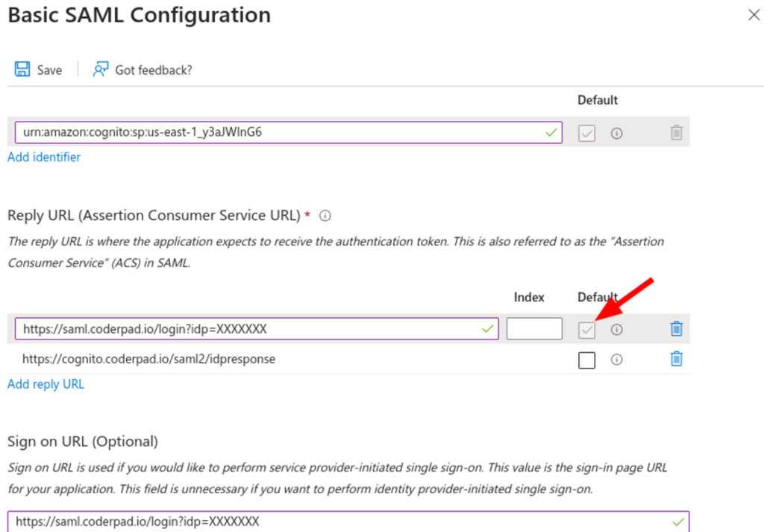Click the green validation checkmark in the identifier field

tap(551, 133)
